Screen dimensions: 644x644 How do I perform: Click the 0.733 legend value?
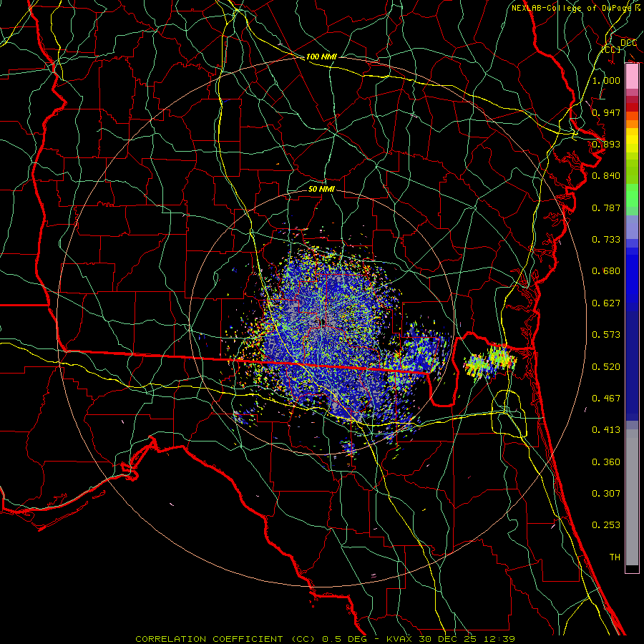click(x=606, y=240)
